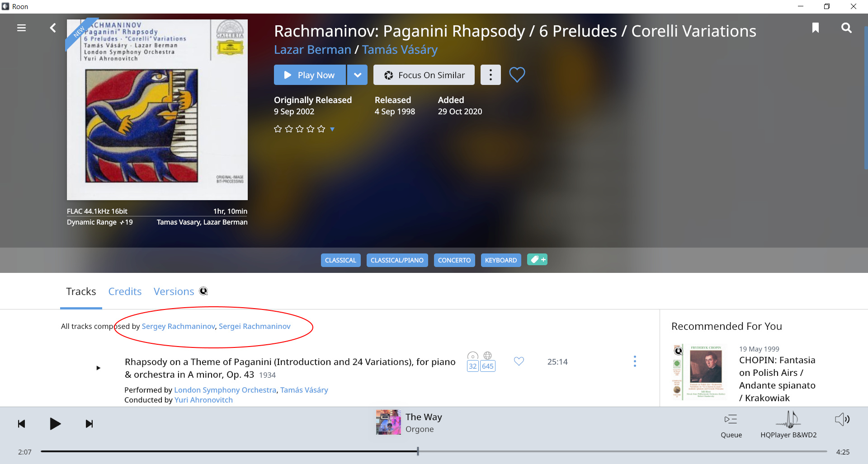Open London Symphony Orchestra performer link
This screenshot has height=464, width=868.
click(x=225, y=390)
